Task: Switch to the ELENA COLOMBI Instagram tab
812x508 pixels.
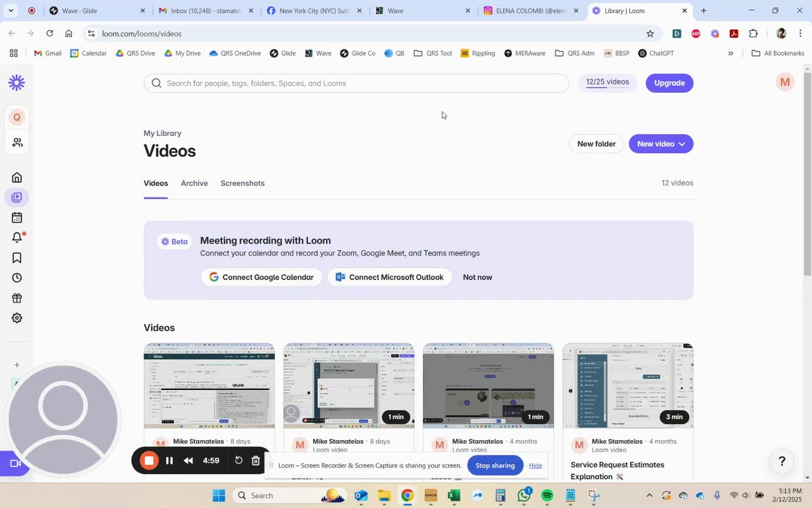Action: [531, 11]
